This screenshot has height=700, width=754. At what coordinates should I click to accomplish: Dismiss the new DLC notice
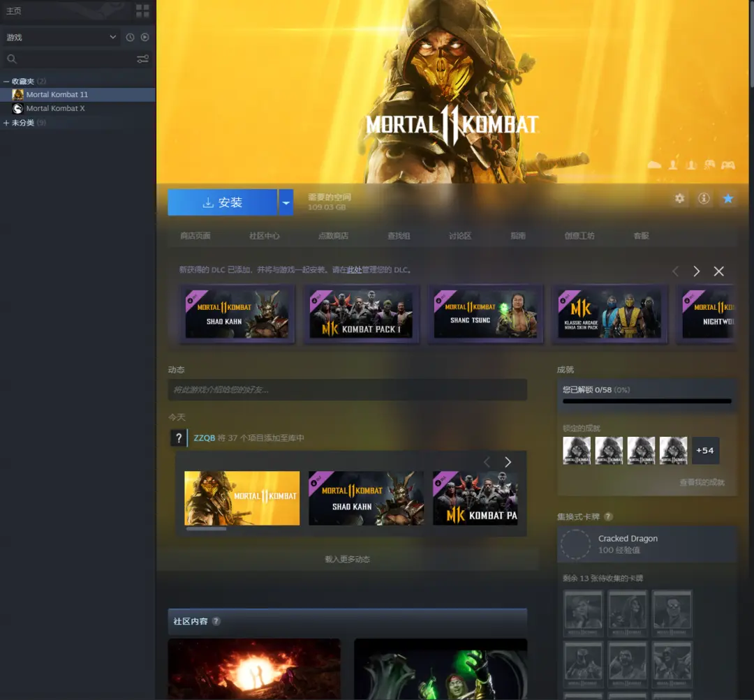click(719, 271)
